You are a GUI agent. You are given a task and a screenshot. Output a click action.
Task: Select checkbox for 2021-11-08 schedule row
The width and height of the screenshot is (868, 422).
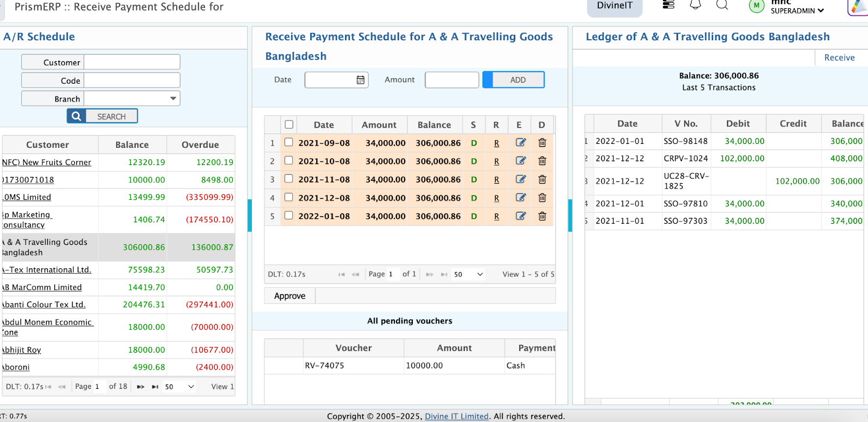289,179
